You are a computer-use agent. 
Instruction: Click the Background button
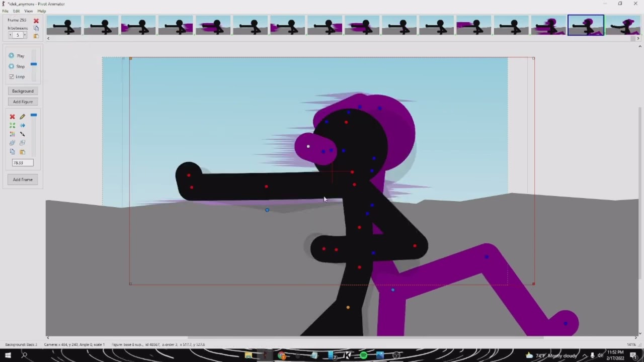(x=23, y=91)
